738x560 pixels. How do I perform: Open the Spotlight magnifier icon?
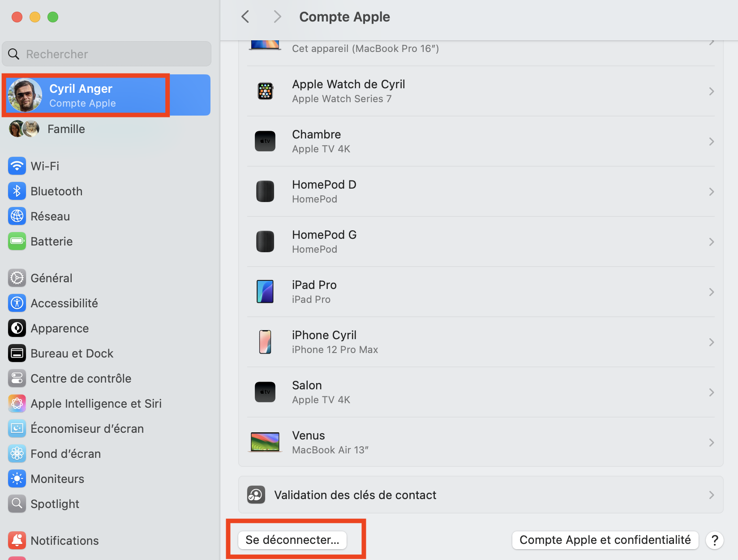[x=17, y=504]
